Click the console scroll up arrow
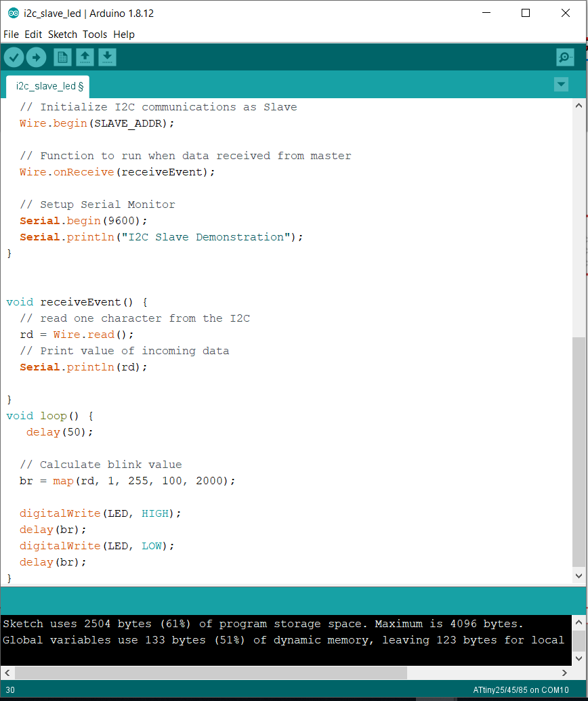The height and width of the screenshot is (701, 588). pos(579,622)
